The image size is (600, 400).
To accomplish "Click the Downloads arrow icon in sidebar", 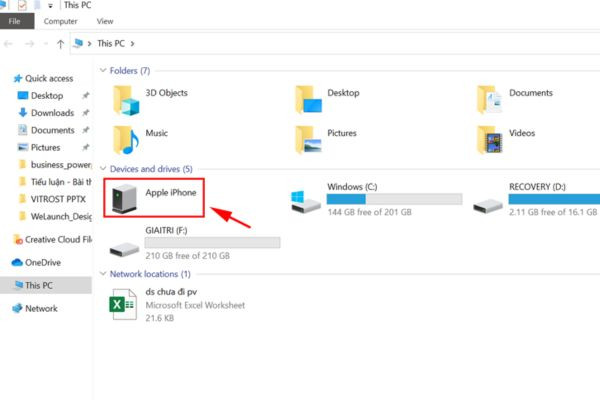I will (23, 113).
